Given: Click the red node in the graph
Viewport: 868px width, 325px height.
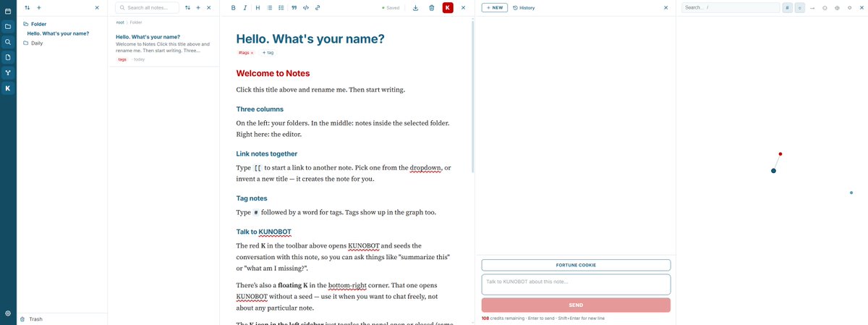Looking at the screenshot, I should (780, 153).
